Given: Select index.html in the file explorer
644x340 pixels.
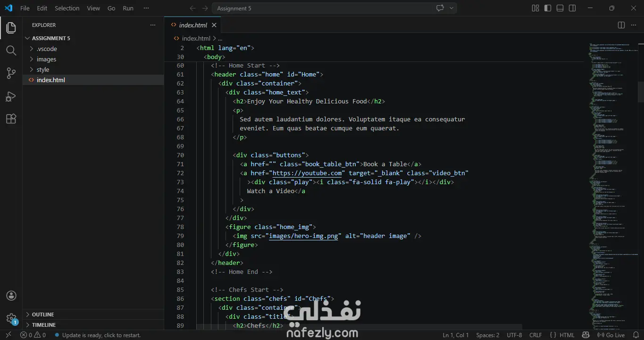Looking at the screenshot, I should (93, 80).
